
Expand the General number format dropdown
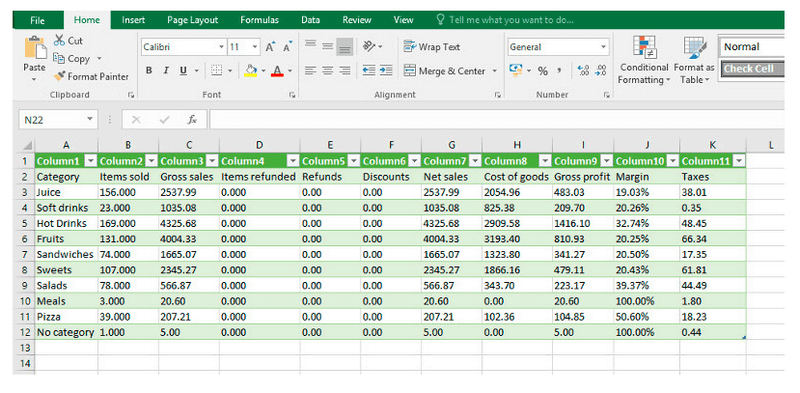[x=604, y=47]
